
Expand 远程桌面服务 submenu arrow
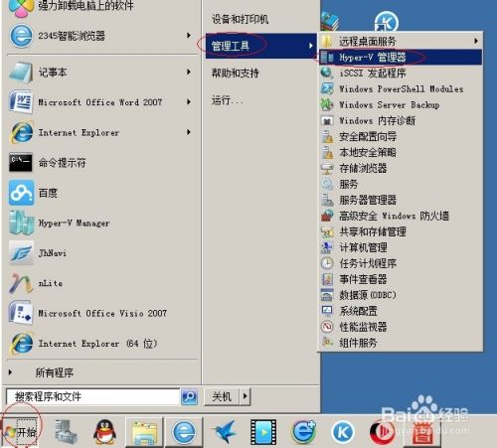476,41
